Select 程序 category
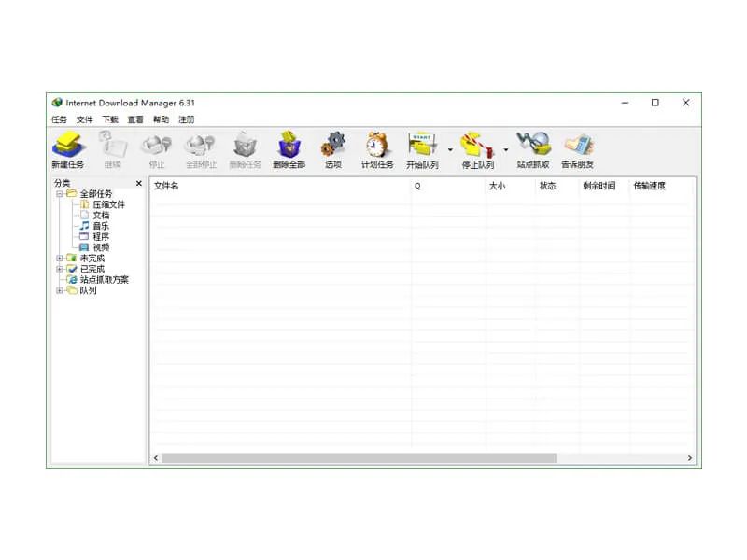Image resolution: width=747 pixels, height=560 pixels. [x=101, y=237]
